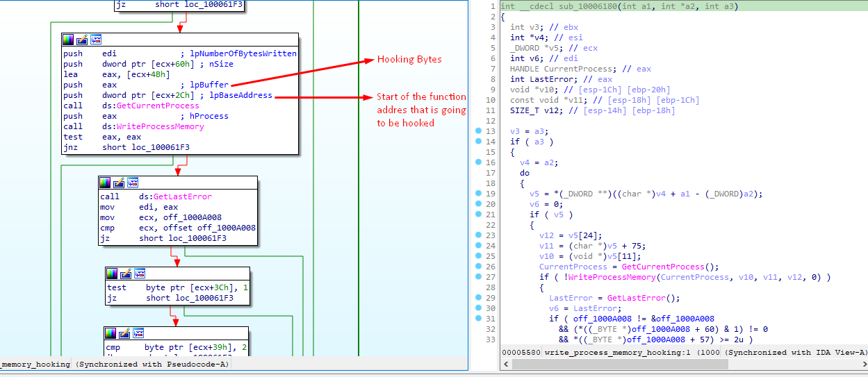Toggle breakpoint dot on pseudocode line 30

[478, 308]
